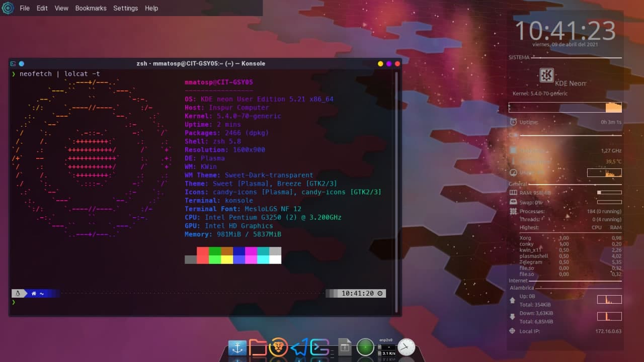Open the Bookmarks menu
Image resolution: width=644 pixels, height=362 pixels.
[x=91, y=8]
